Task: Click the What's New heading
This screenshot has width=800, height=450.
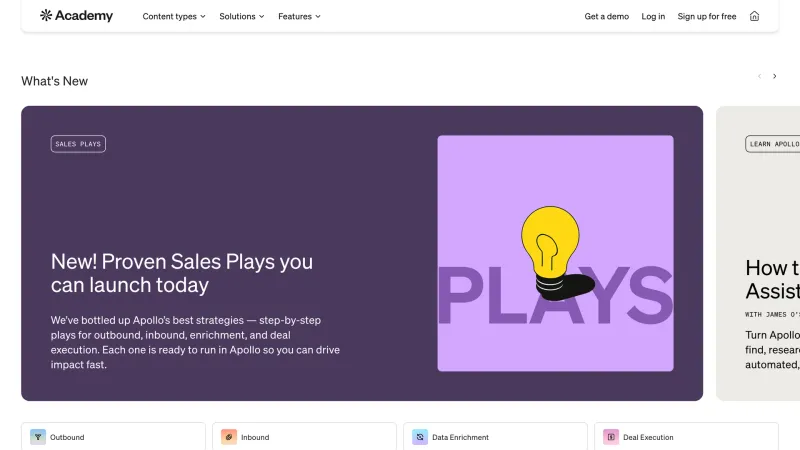Action: pos(55,81)
